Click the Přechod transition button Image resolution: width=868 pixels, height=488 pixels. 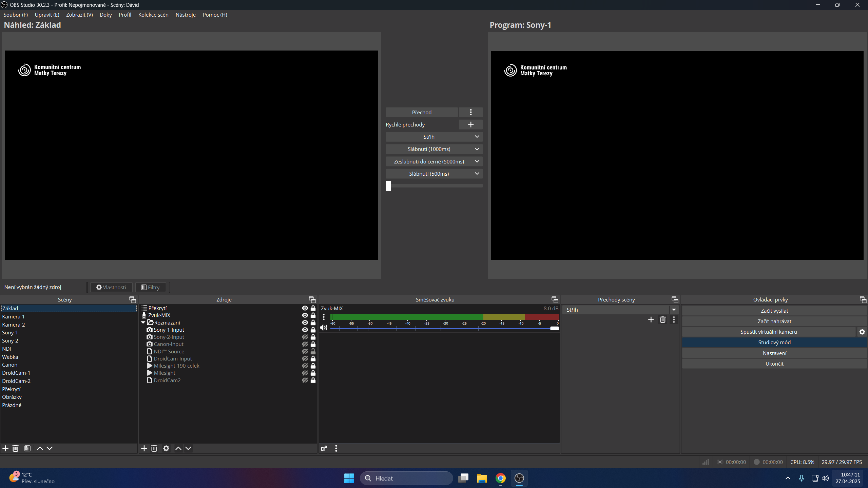422,112
